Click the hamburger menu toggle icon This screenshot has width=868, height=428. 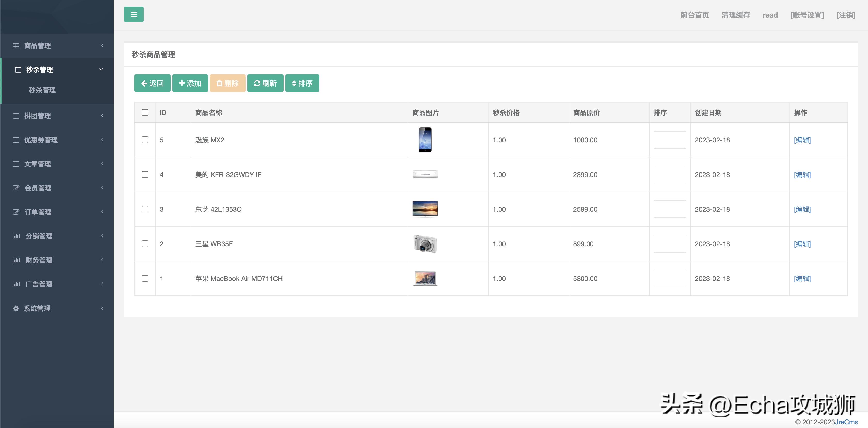coord(133,14)
